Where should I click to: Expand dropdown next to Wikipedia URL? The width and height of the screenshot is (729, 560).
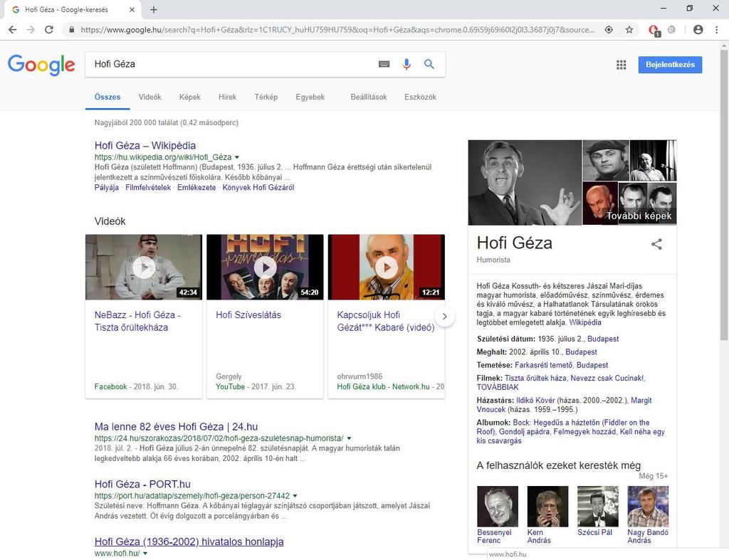237,157
